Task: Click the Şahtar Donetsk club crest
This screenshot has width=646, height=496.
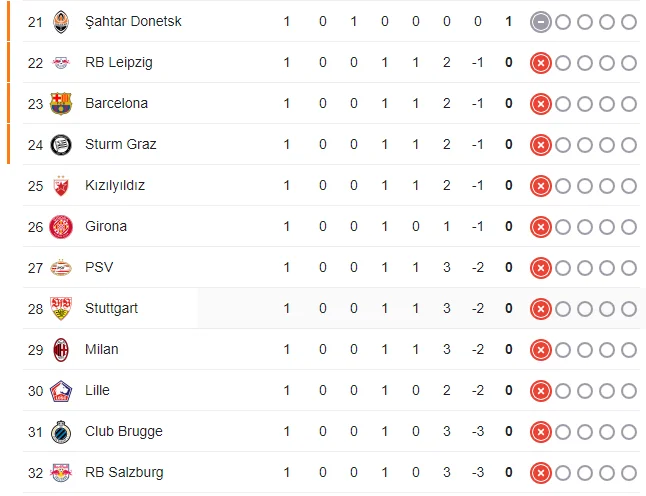Action: tap(61, 21)
